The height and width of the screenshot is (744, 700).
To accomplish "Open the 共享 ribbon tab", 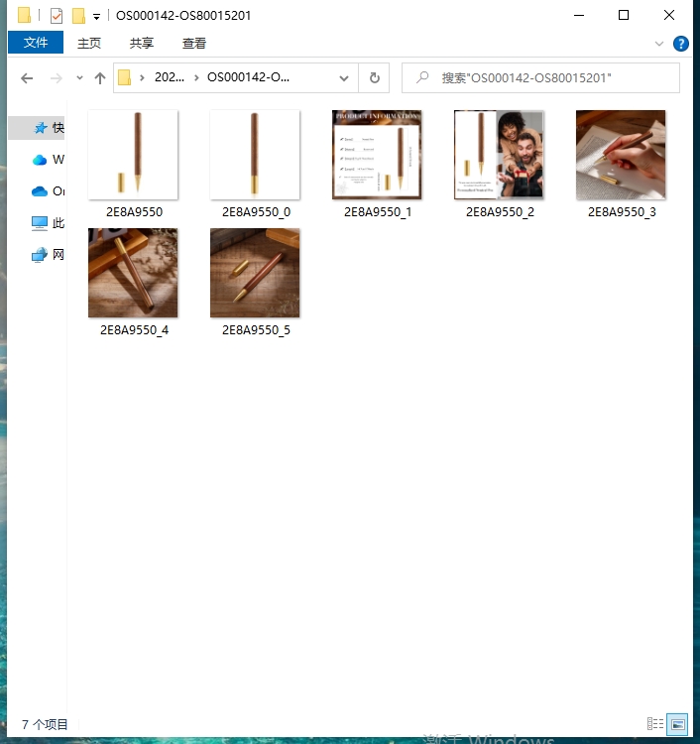I will pos(142,43).
